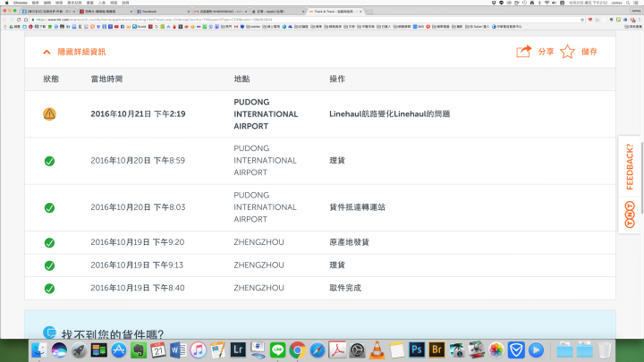Open VLC cone icon in dock
The image size is (644, 362).
tap(377, 350)
